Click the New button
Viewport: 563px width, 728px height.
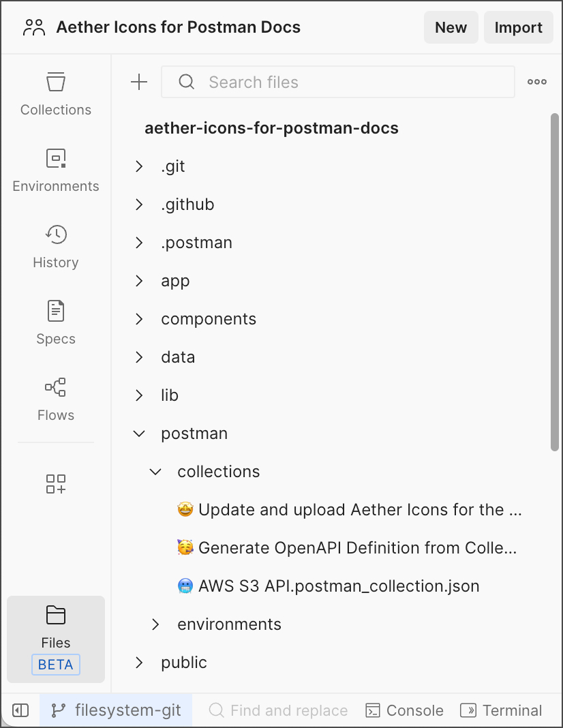[x=451, y=27]
